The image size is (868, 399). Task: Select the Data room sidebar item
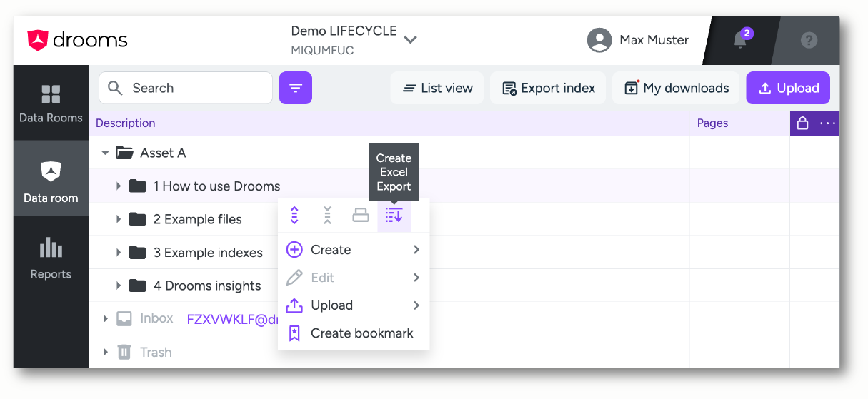[x=51, y=178]
